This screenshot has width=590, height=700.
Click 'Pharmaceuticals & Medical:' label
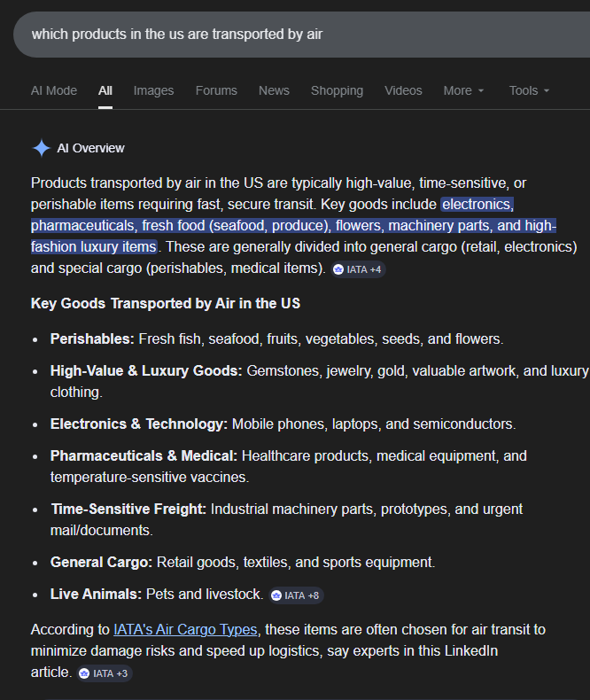coord(144,455)
